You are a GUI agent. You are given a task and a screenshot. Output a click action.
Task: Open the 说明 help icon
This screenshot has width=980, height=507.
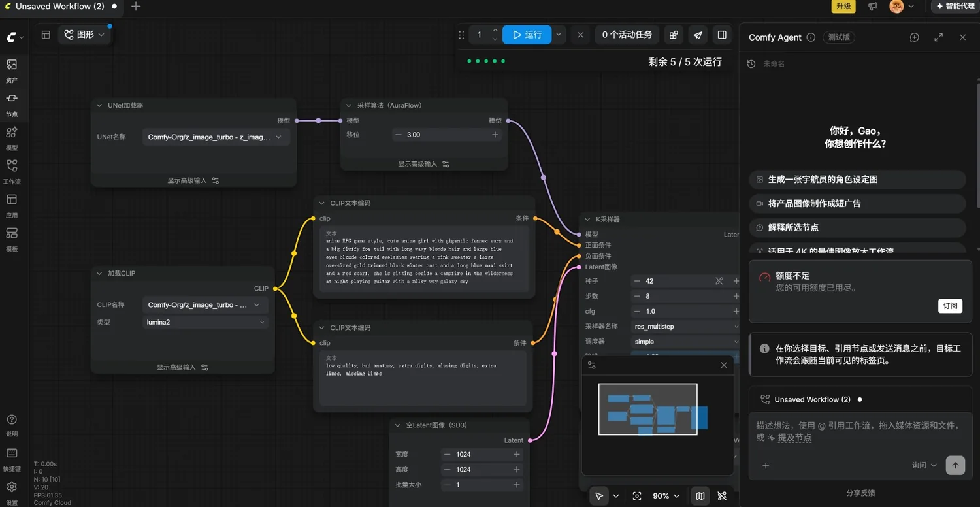coord(12,425)
